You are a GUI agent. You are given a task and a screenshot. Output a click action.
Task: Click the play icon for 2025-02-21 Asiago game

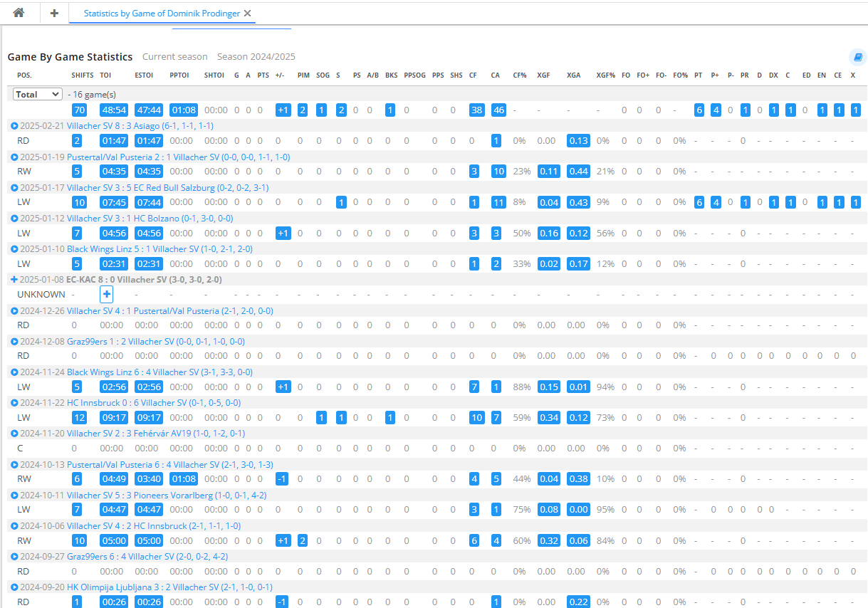[x=14, y=126]
